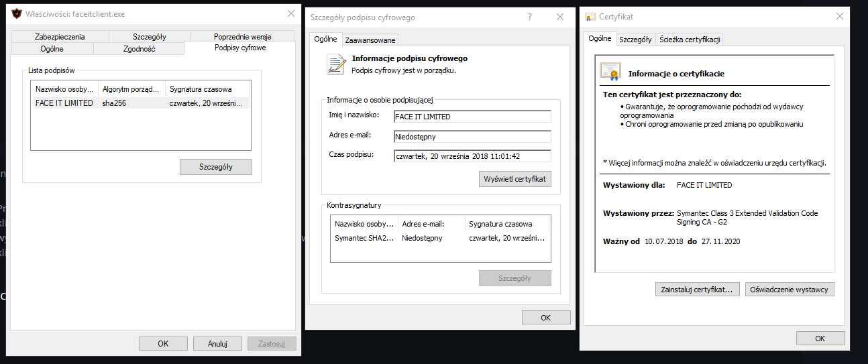
Task: Close the Certyfikat window
Action: (839, 17)
